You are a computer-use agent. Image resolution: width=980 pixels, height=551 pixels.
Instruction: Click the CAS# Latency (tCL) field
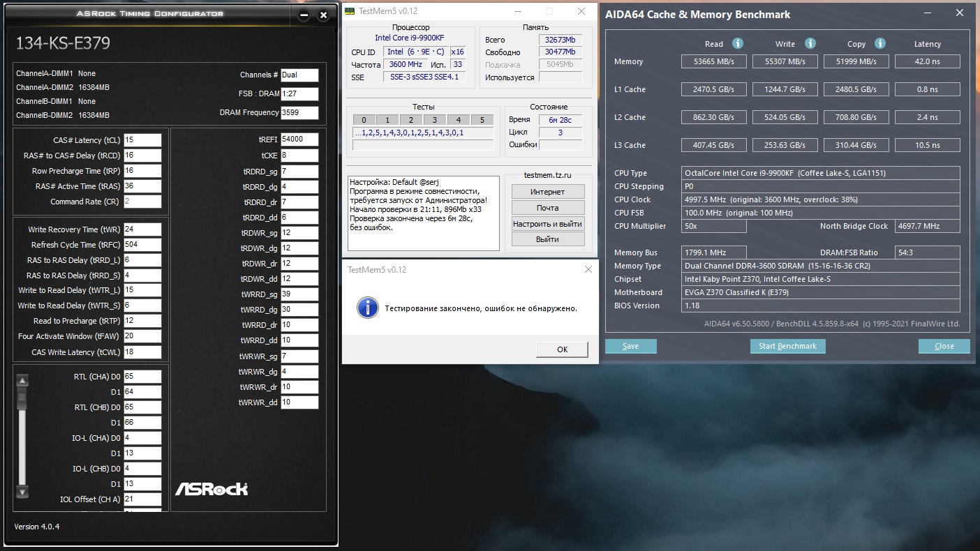[x=142, y=140]
